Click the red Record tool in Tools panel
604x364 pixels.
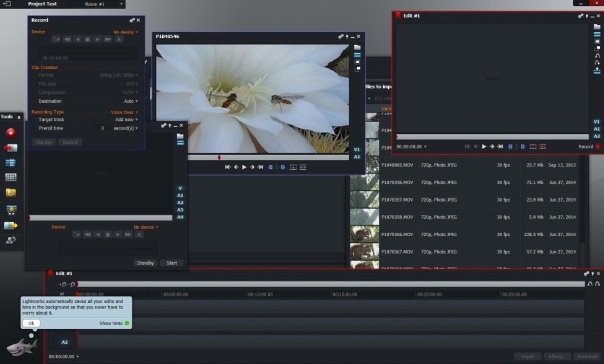[x=10, y=133]
